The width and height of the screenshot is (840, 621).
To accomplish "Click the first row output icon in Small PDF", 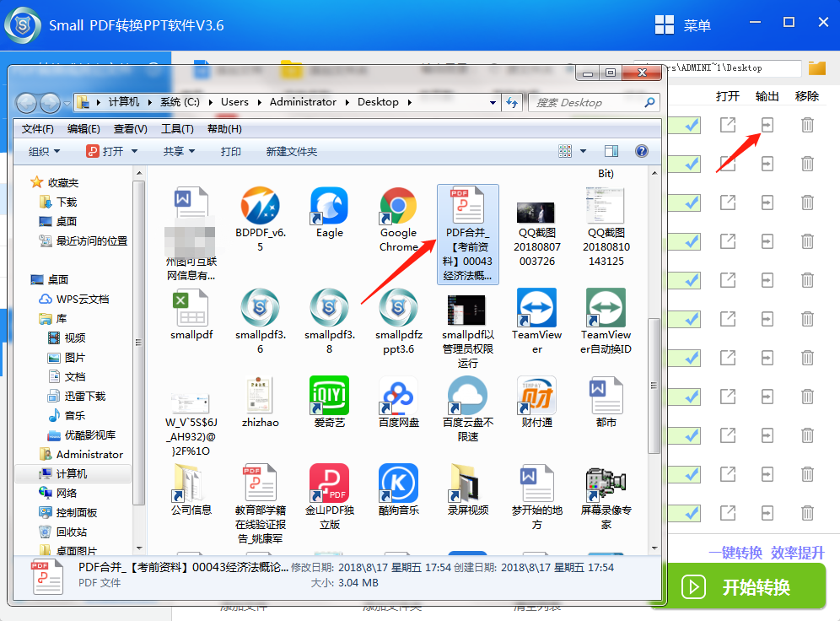I will pos(767,125).
